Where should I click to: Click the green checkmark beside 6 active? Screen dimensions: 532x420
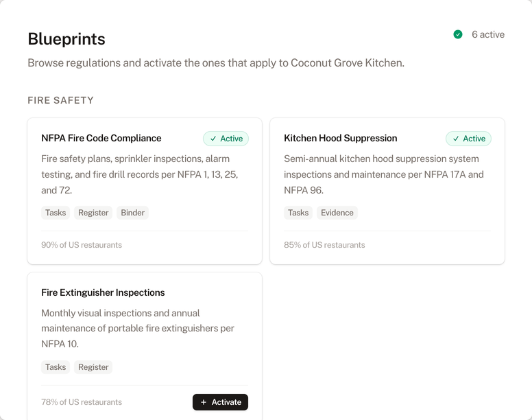click(x=458, y=34)
